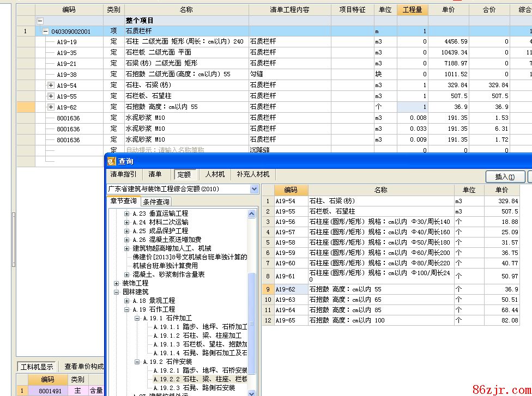532x396 pixels.
Task: Expand the A19-62 石抱鼓 row in main grid
Action: coord(51,107)
